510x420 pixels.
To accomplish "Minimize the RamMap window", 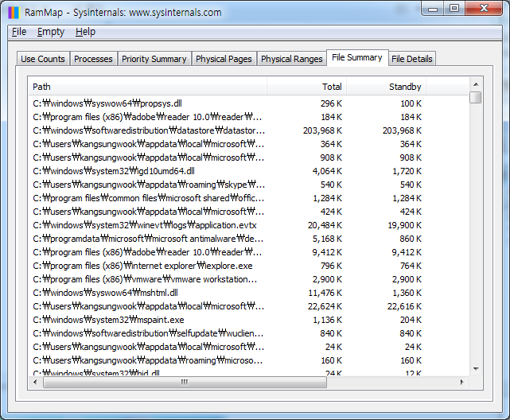I will (433, 9).
